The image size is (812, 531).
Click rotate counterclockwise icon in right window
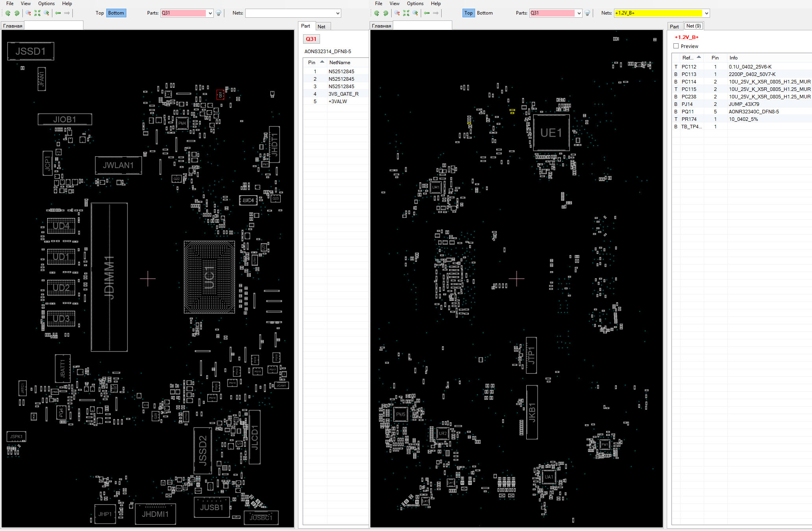(377, 13)
